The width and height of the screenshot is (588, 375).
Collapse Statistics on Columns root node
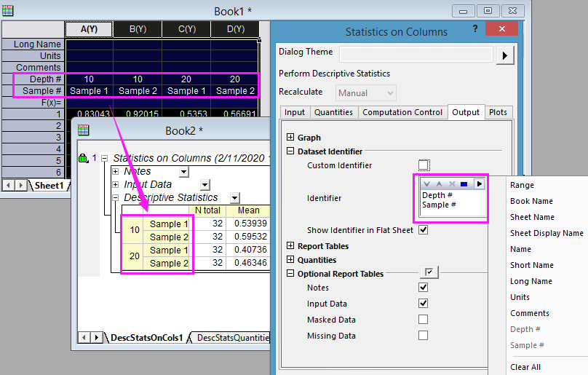105,159
